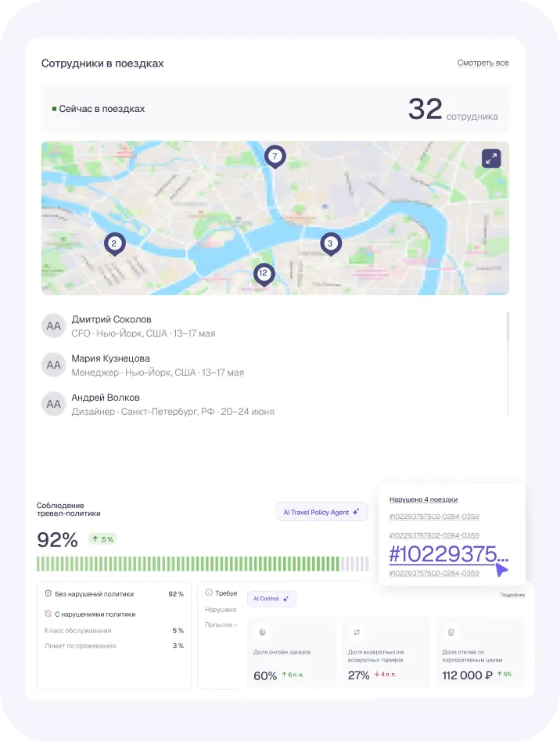The width and height of the screenshot is (560, 742).
Task: Click the Нарушено label under Требуе
Action: point(221,610)
